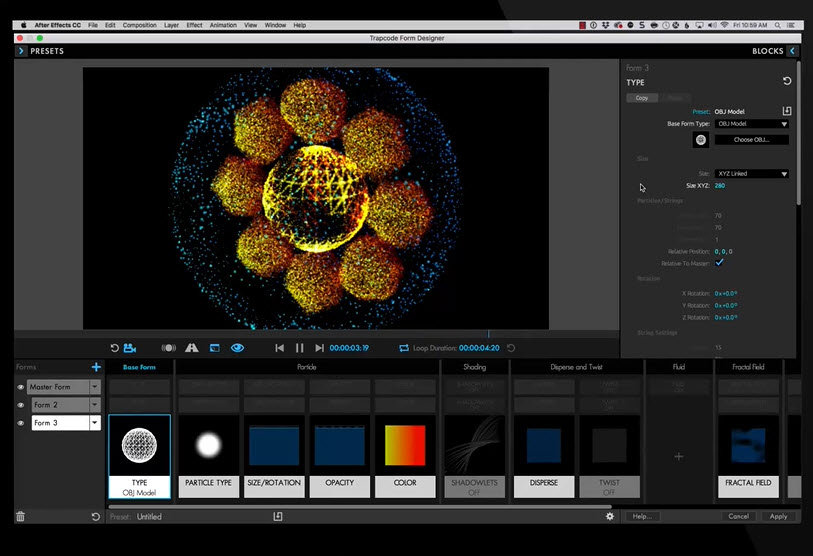Screen dimensions: 813x556
Task: Reset the preview camera icon
Action: tap(115, 348)
